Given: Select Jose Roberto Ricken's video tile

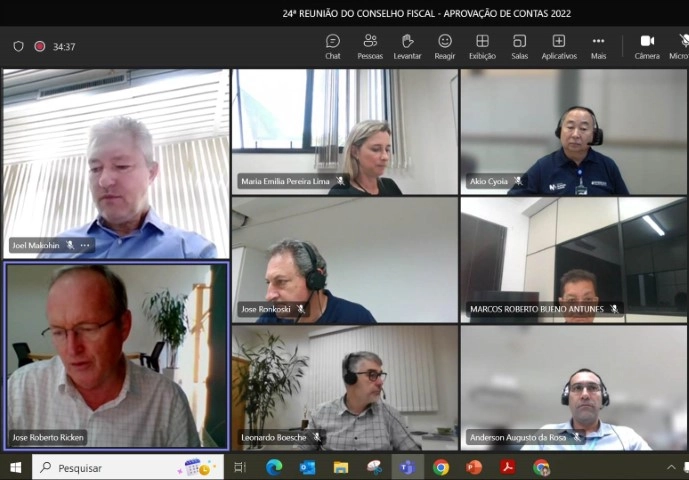Looking at the screenshot, I should pyautogui.click(x=117, y=356).
